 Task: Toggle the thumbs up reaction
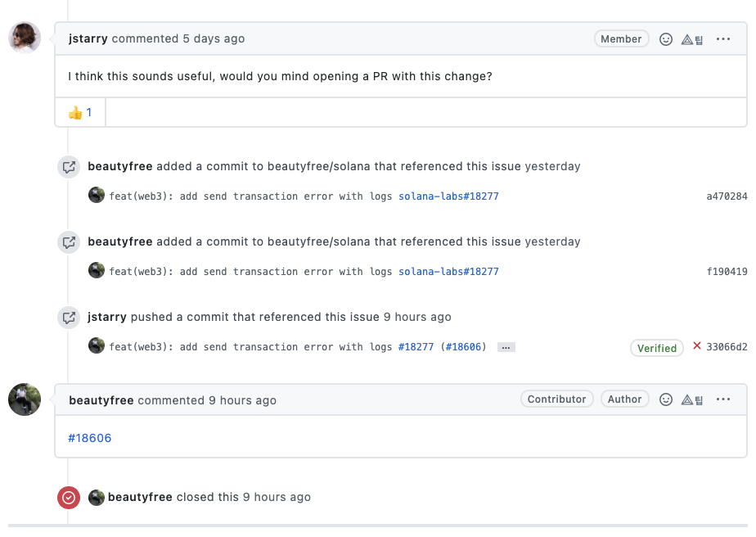click(80, 113)
